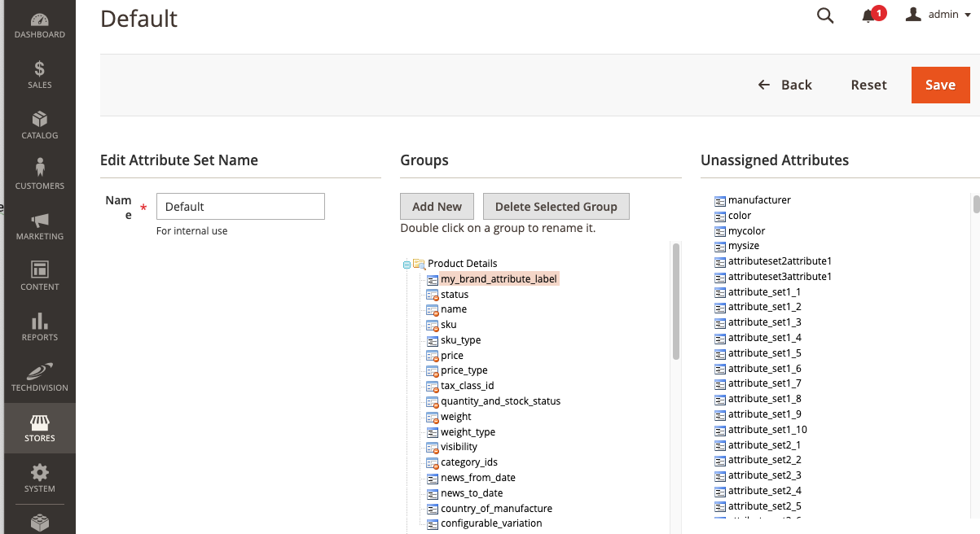The image size is (980, 534).
Task: Select the category_ids attribute
Action: point(469,462)
